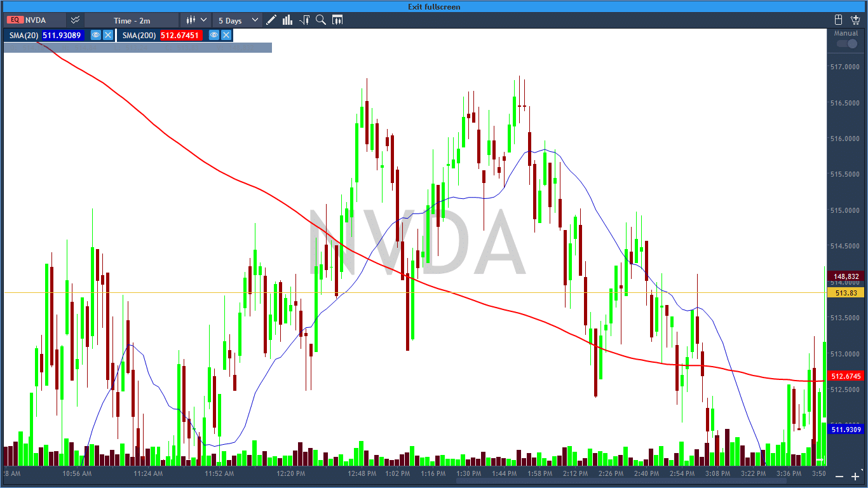Viewport: 868px width, 488px height.
Task: Remove the SMA(200) indicator with X
Action: [226, 36]
